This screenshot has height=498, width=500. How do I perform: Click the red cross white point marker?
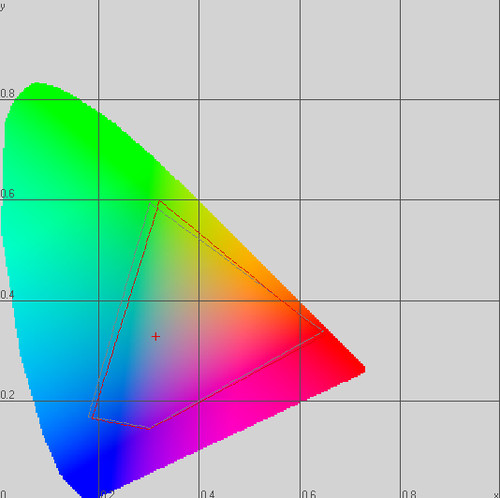[x=156, y=337]
